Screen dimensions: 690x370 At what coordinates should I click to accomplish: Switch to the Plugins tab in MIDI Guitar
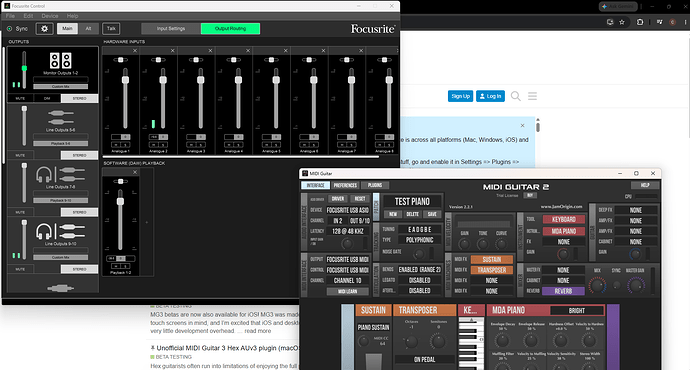tap(375, 185)
